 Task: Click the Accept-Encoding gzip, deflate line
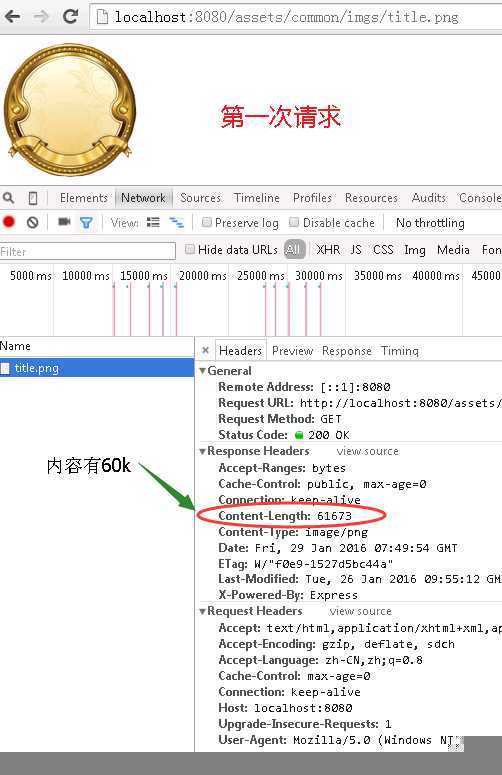(x=336, y=644)
